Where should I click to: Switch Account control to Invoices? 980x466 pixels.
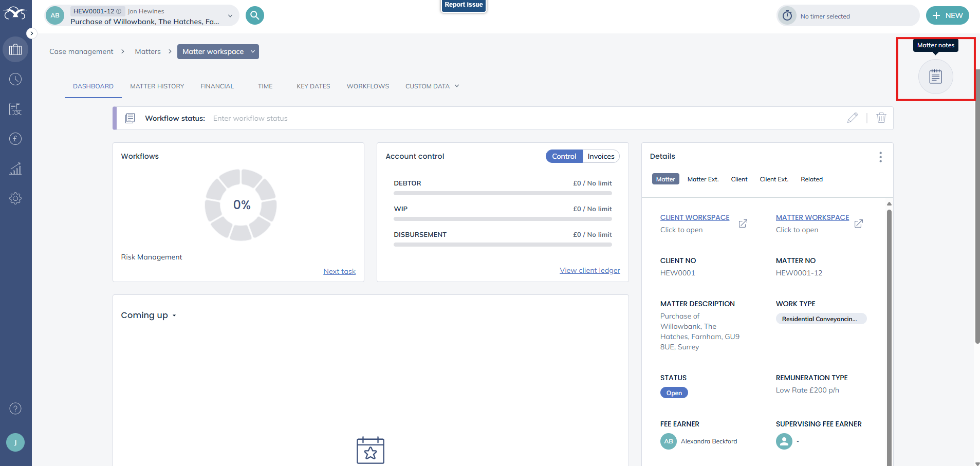(x=601, y=157)
